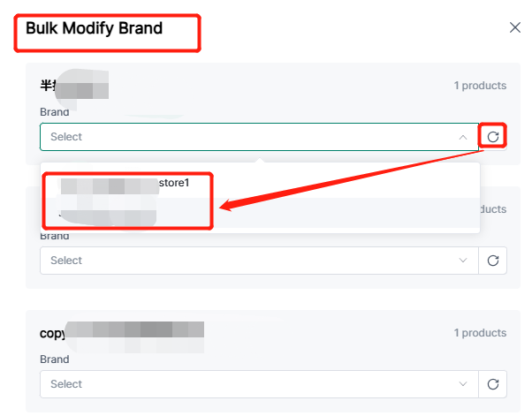Close the Bulk Modify Brand dialog
Viewport: 532px width, 416px height.
tap(515, 27)
